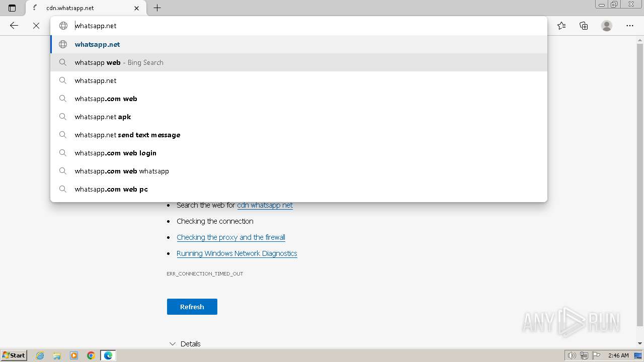
Task: Open the cdn whatsapp net search link
Action: [265, 205]
